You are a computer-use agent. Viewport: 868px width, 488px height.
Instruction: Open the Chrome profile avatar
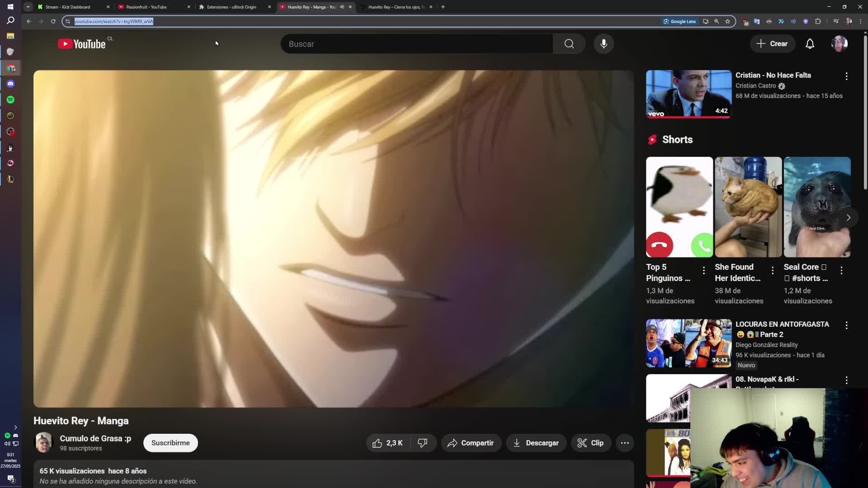point(849,21)
